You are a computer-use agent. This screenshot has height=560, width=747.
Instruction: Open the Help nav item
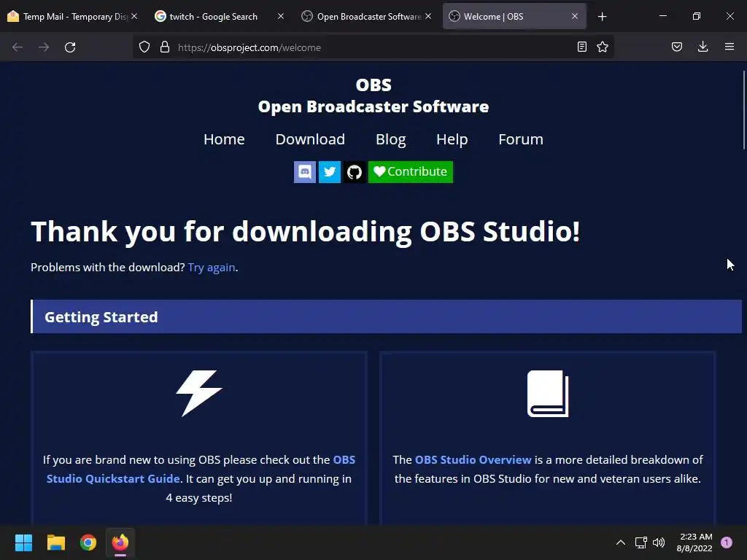(x=452, y=139)
